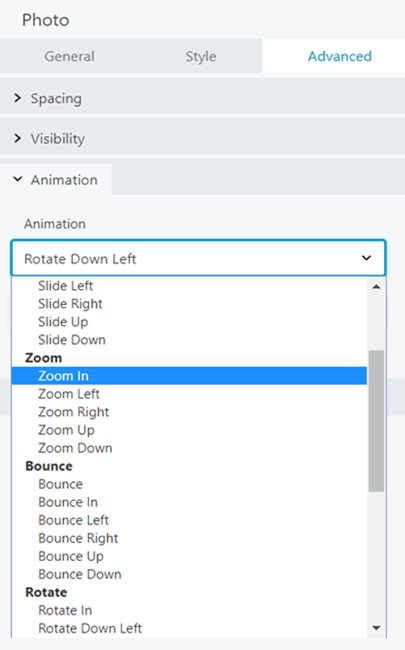This screenshot has height=650, width=405.
Task: Click the list scrollbar down arrow
Action: click(376, 628)
